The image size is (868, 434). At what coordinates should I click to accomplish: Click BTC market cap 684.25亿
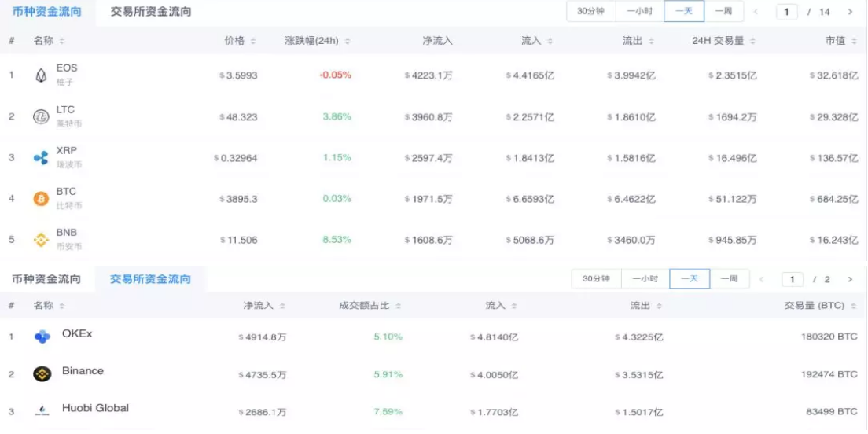tap(834, 199)
